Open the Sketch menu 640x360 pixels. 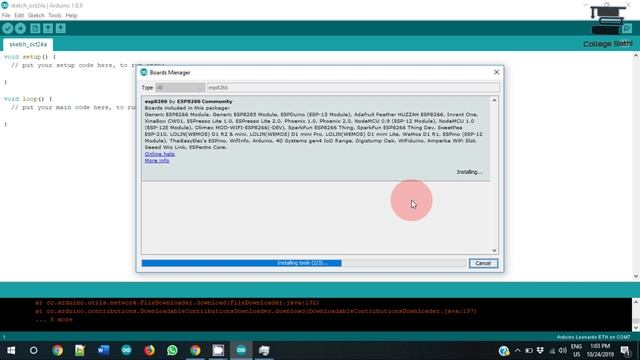click(36, 15)
